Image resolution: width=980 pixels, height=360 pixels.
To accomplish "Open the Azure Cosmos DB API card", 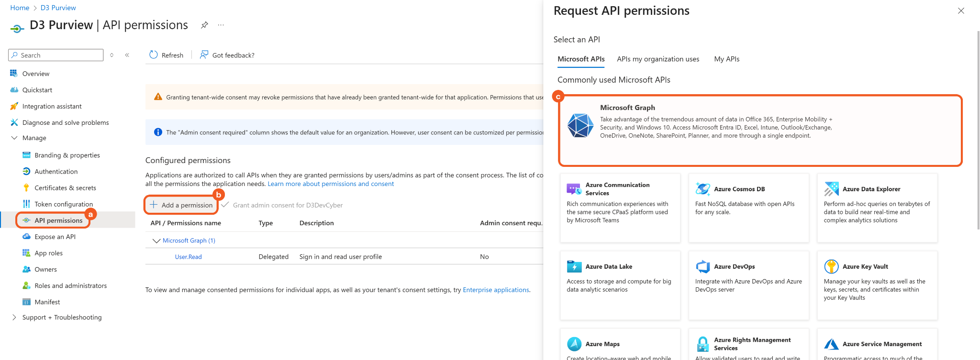I will point(748,207).
